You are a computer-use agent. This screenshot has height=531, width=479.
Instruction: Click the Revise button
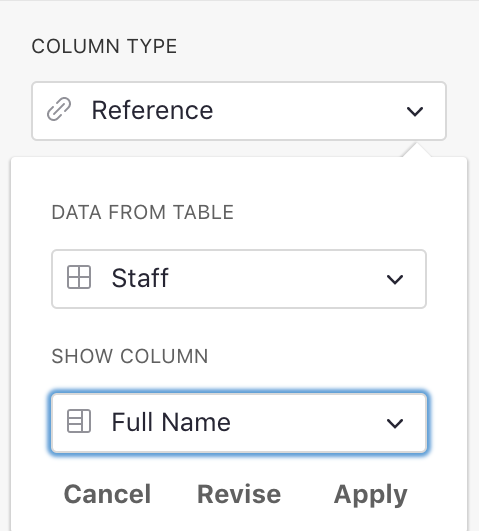tap(239, 494)
